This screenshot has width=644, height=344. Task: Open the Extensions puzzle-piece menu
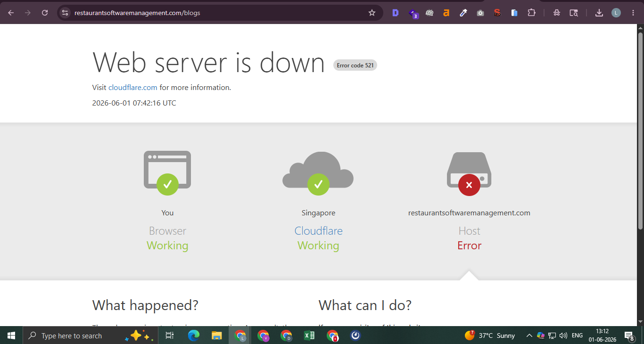[x=531, y=13]
